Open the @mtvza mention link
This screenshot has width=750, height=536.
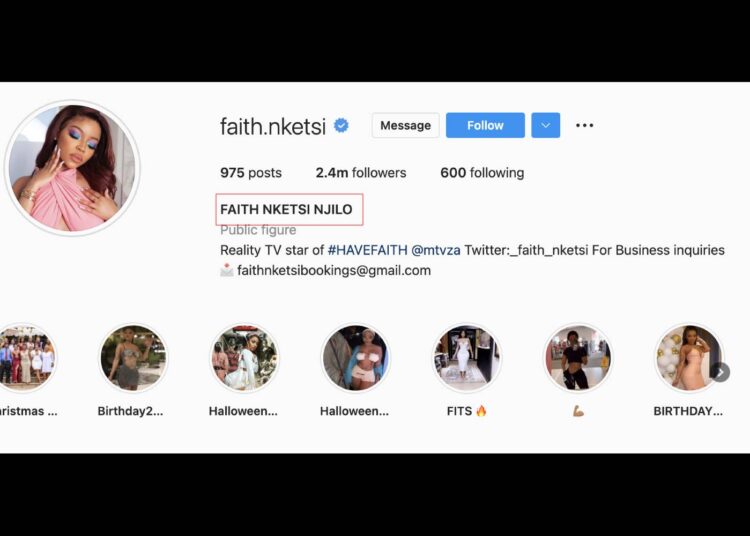tap(436, 250)
